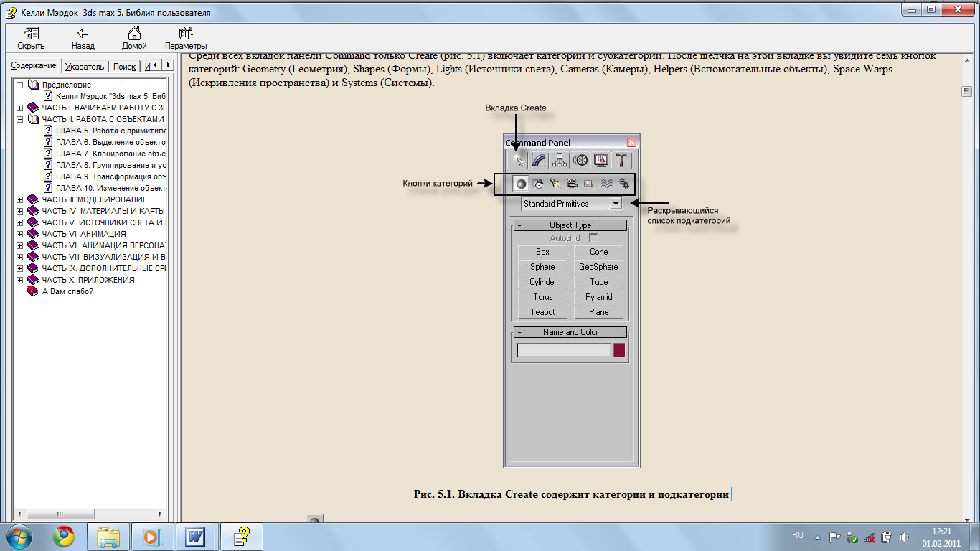Select the Modify tab icon in Command Panel figure
The image size is (980, 551).
539,160
